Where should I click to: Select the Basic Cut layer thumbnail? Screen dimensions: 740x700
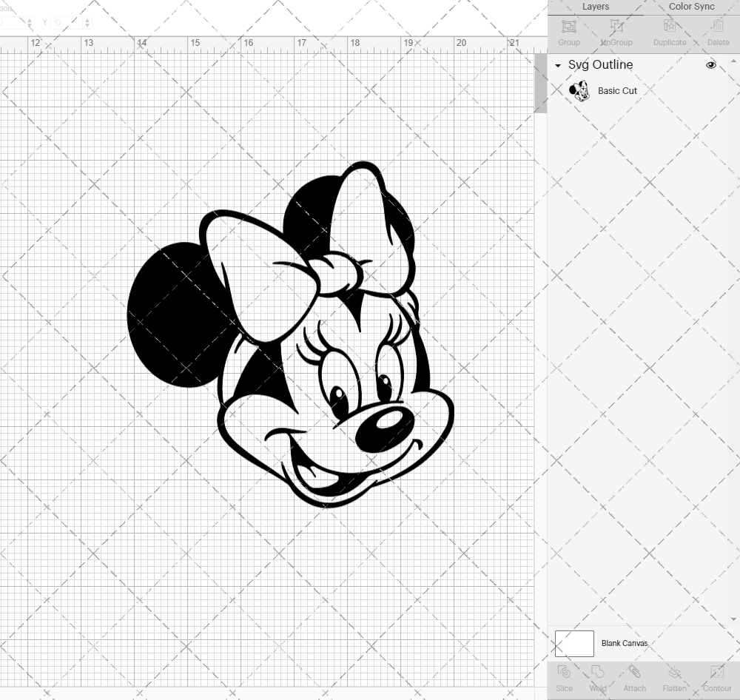point(579,90)
